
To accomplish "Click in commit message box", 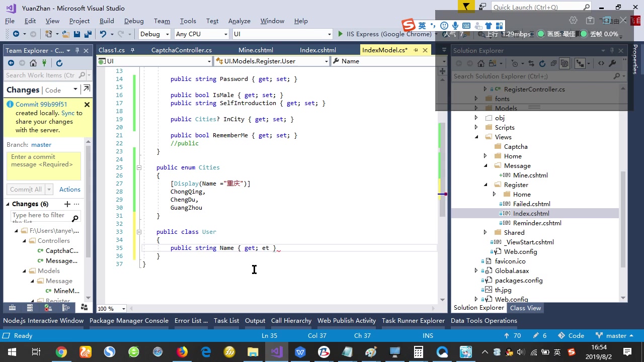I will pos(44,166).
